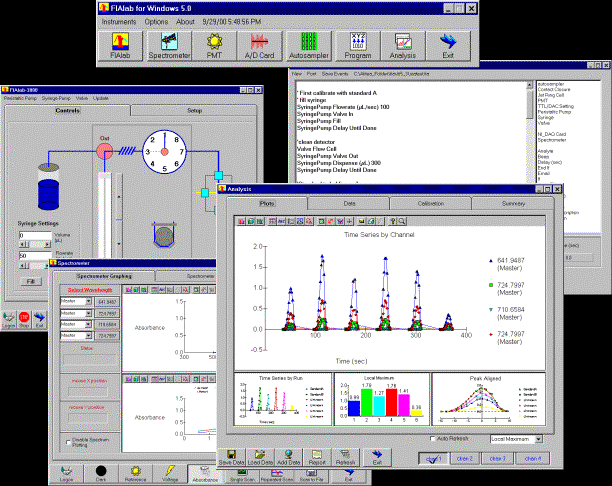612x486 pixels.
Task: Click the help question icon in Analysis chart toolbar
Action: pos(393,221)
